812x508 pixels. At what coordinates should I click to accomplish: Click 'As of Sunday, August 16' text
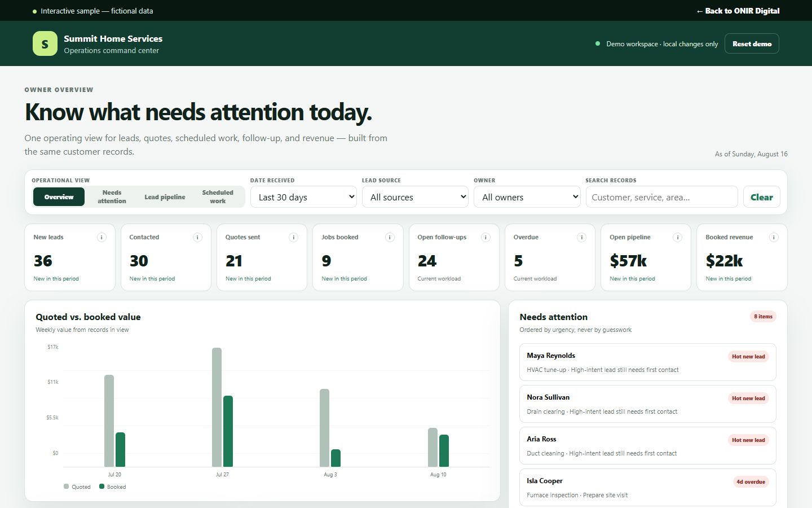(751, 154)
